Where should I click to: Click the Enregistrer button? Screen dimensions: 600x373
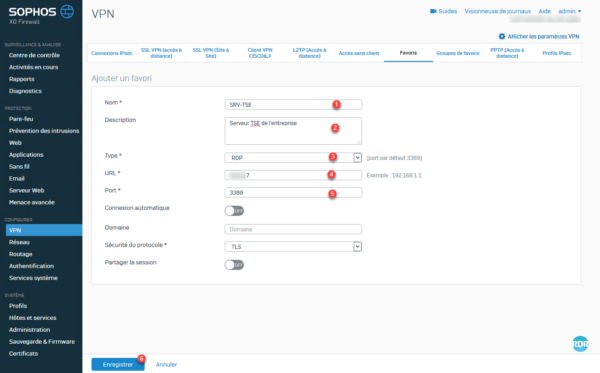tap(118, 365)
